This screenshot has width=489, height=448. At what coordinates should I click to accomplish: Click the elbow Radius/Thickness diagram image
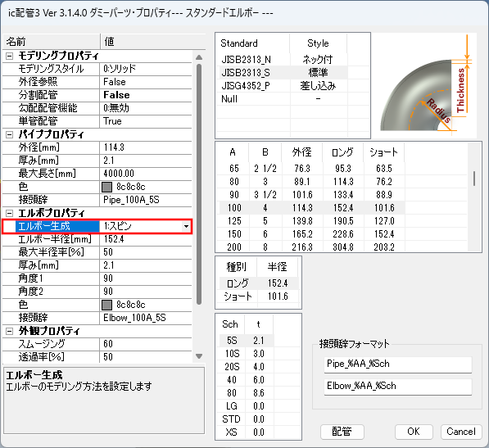[425, 86]
